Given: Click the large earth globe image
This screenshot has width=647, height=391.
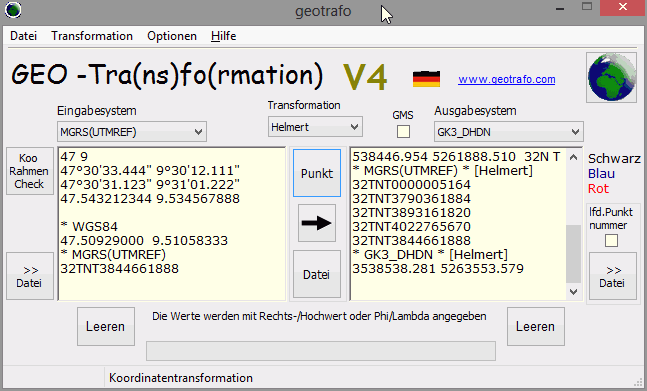Looking at the screenshot, I should tap(612, 77).
